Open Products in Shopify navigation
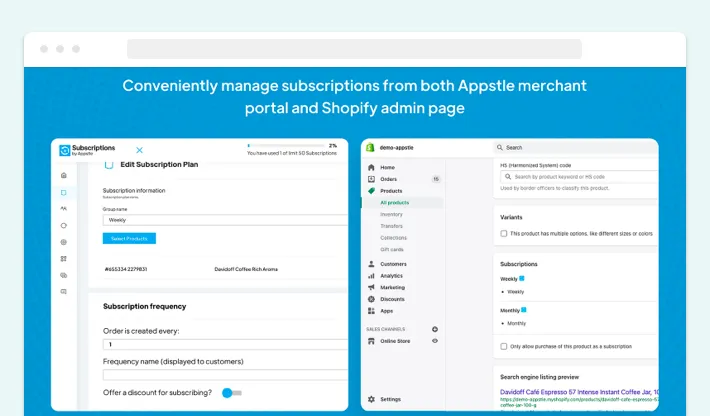The width and height of the screenshot is (710, 416). tap(391, 191)
